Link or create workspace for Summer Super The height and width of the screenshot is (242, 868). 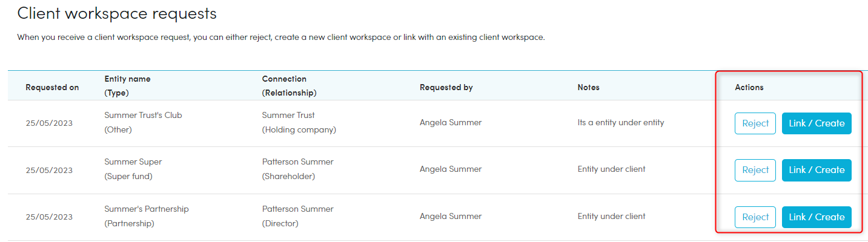pos(817,170)
